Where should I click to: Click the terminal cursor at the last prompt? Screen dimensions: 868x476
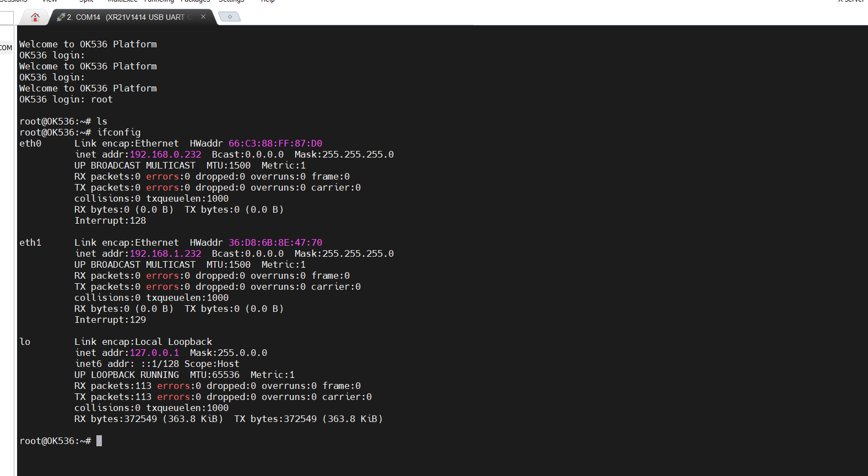coord(99,441)
